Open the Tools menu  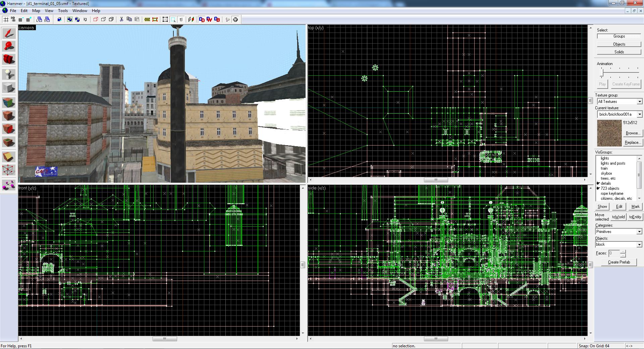[x=63, y=11]
